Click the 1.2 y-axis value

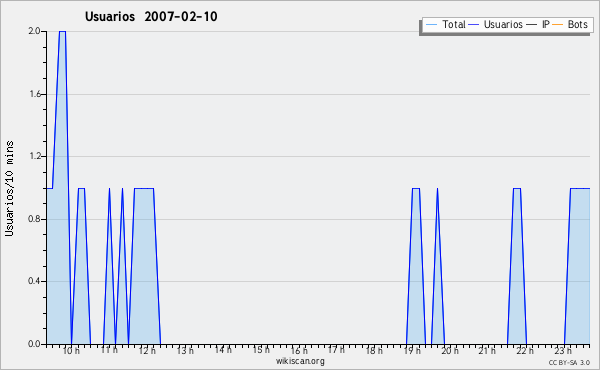click(x=34, y=156)
